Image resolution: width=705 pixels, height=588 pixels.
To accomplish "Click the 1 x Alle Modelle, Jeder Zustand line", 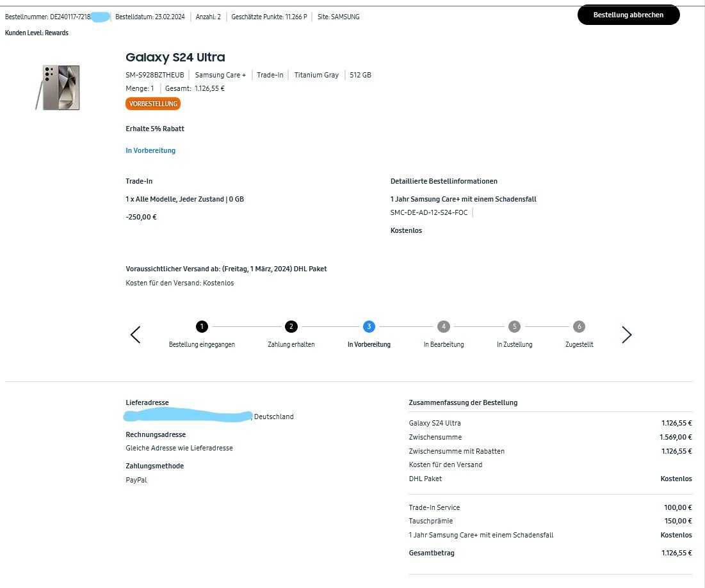I will (185, 199).
